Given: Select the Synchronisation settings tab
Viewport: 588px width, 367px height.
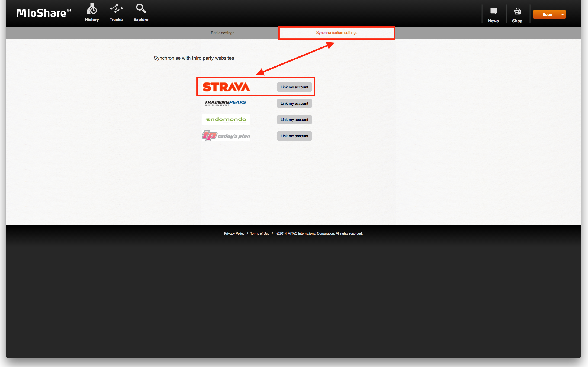Looking at the screenshot, I should 337,33.
